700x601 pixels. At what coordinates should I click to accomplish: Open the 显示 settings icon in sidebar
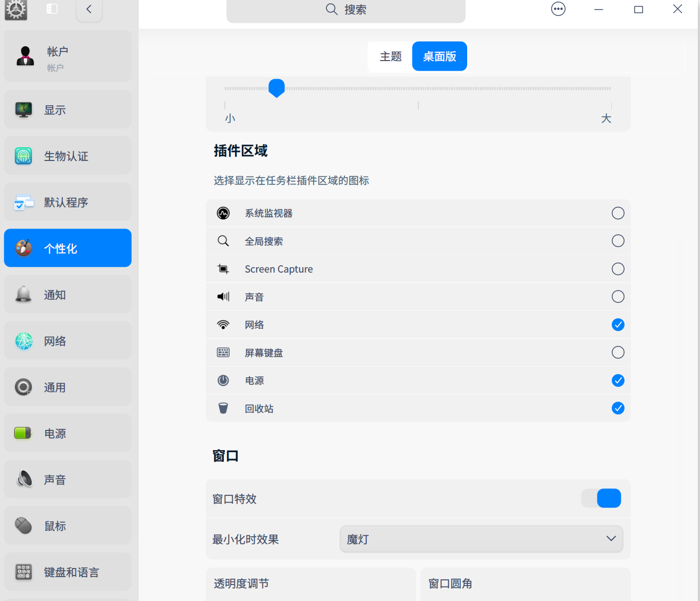tap(23, 109)
